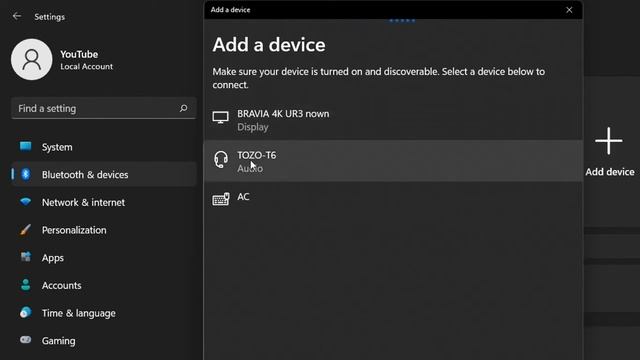Select the AC device entry
This screenshot has height=360, width=640.
click(393, 199)
